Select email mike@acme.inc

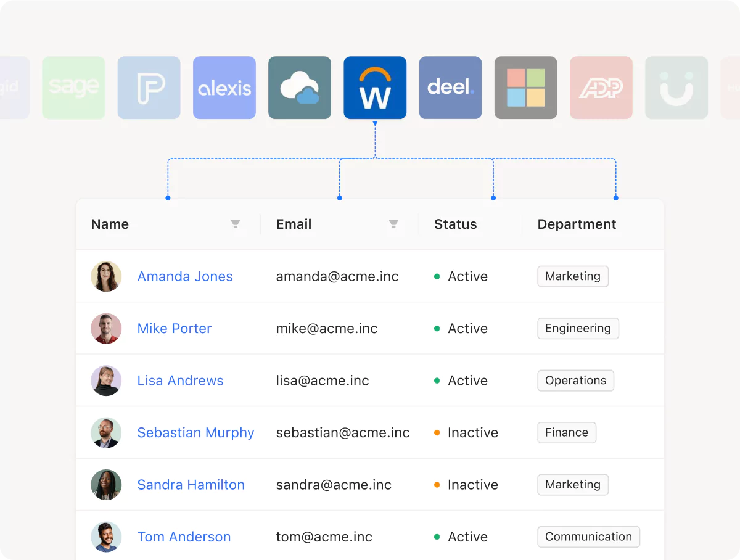pos(327,328)
